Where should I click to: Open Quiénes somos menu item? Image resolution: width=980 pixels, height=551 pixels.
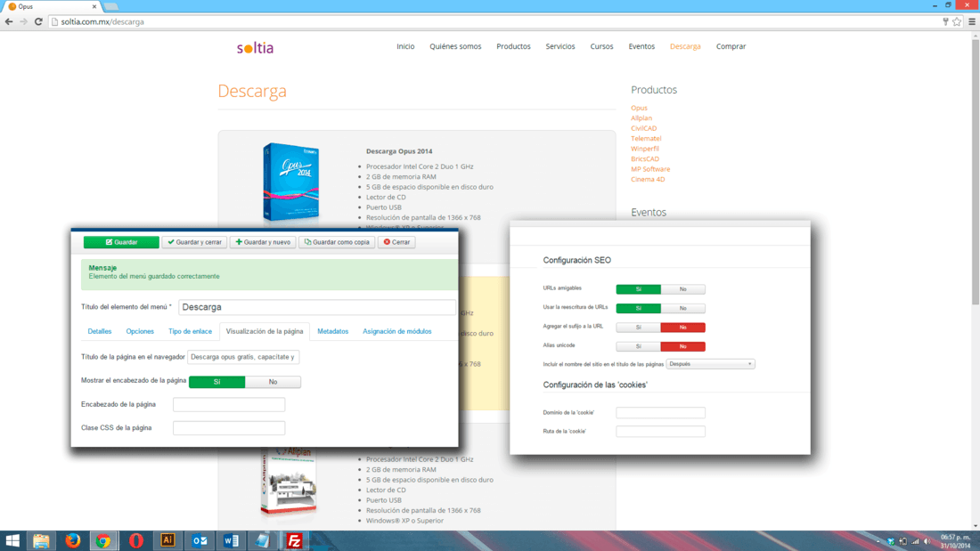pos(455,46)
